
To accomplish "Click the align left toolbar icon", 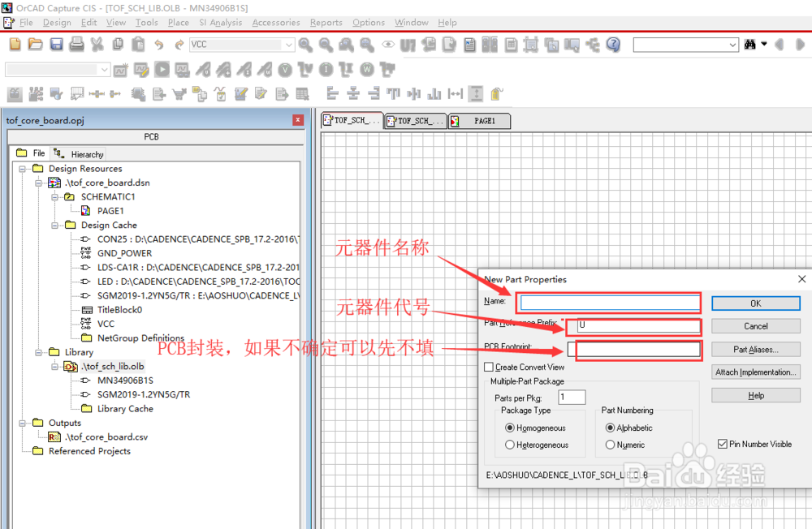I will [x=332, y=93].
